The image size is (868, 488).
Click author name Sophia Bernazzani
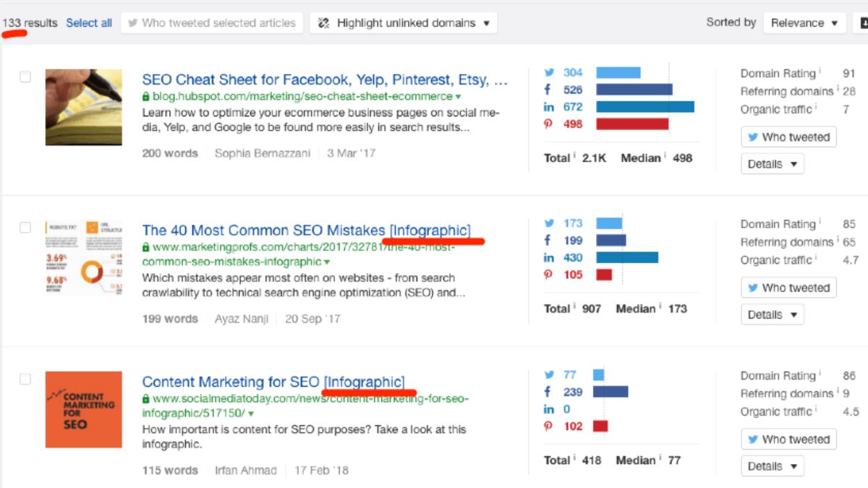point(263,153)
